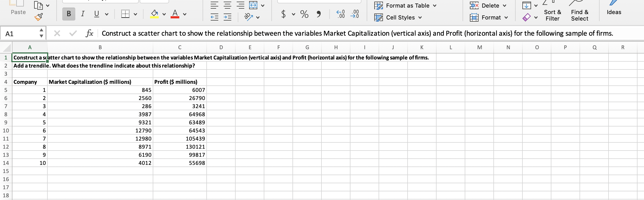This screenshot has height=200, width=644.
Task: Center align text
Action: (227, 5)
